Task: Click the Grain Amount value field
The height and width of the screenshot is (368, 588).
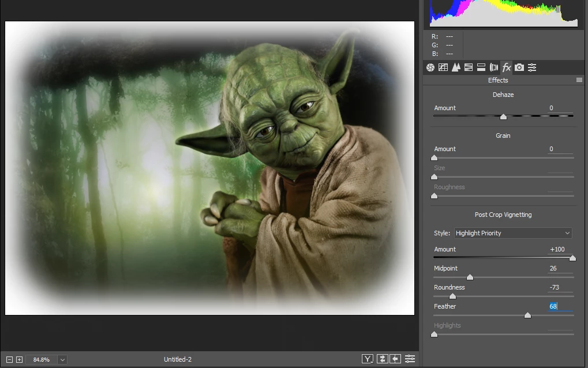Action: click(560, 149)
